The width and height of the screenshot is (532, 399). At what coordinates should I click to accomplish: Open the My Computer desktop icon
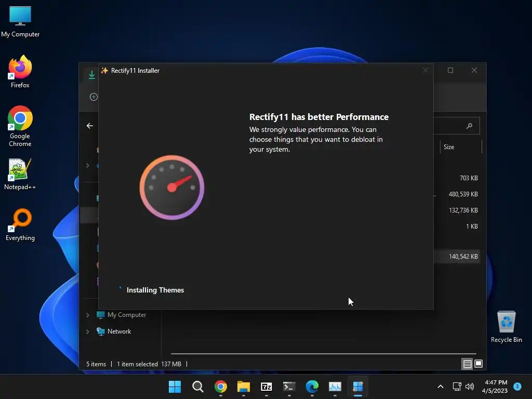(x=20, y=22)
